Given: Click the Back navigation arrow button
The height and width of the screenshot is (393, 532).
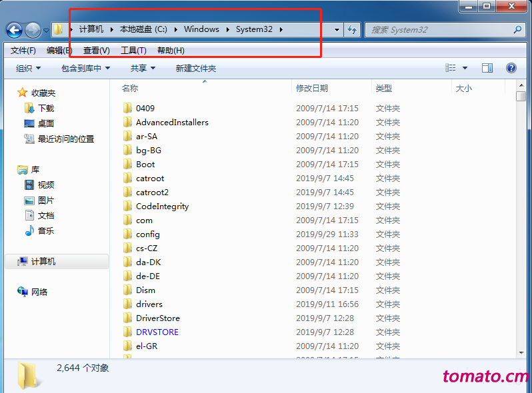Looking at the screenshot, I should click(x=15, y=30).
